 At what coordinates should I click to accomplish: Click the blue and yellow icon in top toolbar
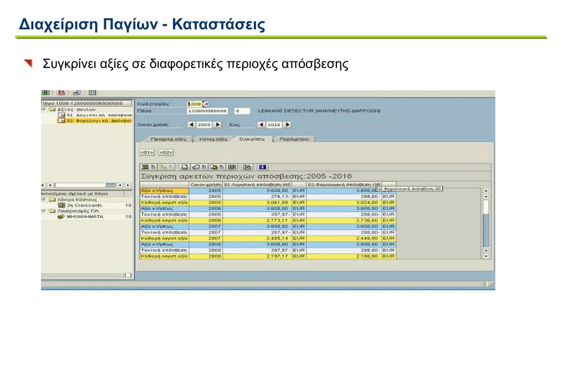tap(77, 93)
